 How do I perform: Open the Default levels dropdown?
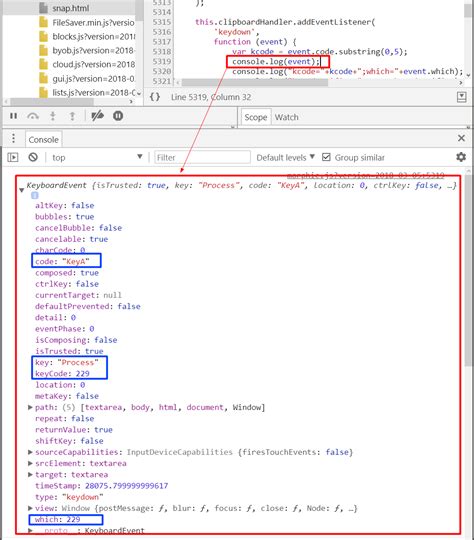[286, 157]
